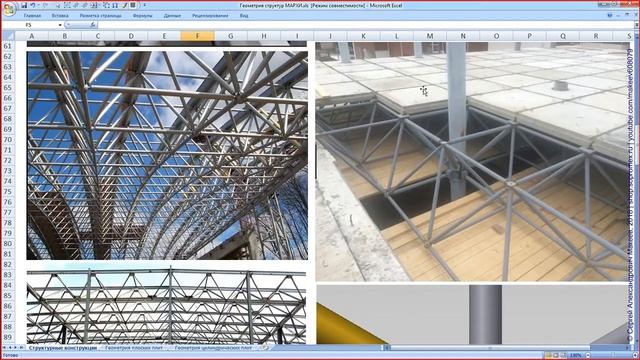
Task: Select row 65 header
Action: click(x=8, y=87)
